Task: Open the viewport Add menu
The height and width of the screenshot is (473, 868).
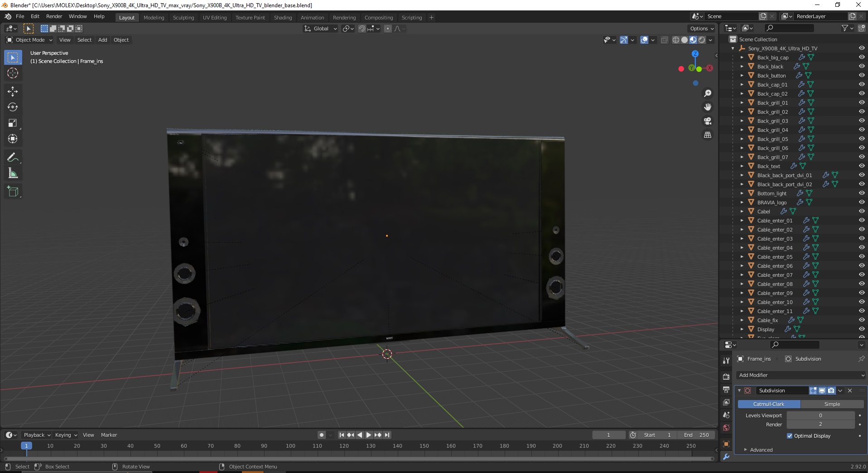Action: 103,40
